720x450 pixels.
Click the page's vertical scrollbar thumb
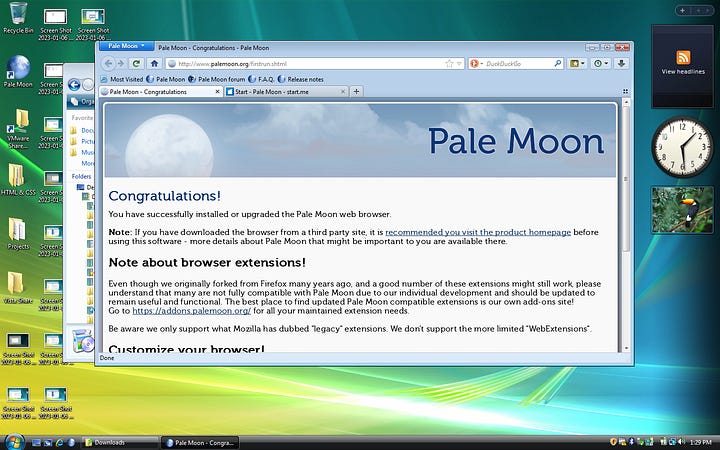tap(626, 179)
